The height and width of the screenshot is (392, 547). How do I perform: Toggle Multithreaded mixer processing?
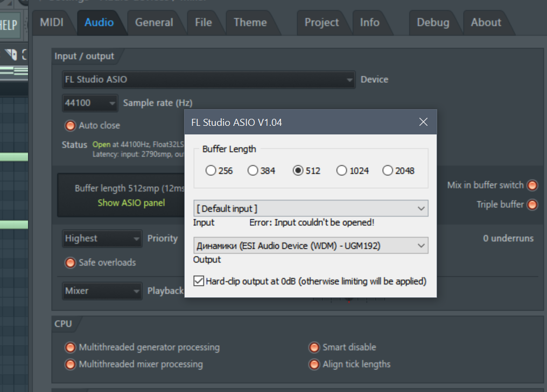(70, 365)
